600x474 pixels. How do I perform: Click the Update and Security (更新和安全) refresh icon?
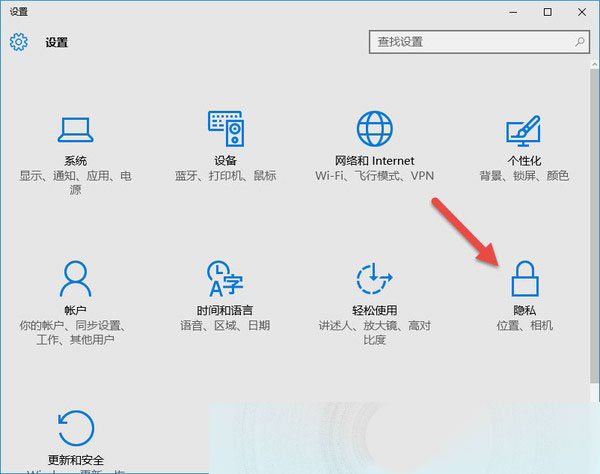point(75,426)
